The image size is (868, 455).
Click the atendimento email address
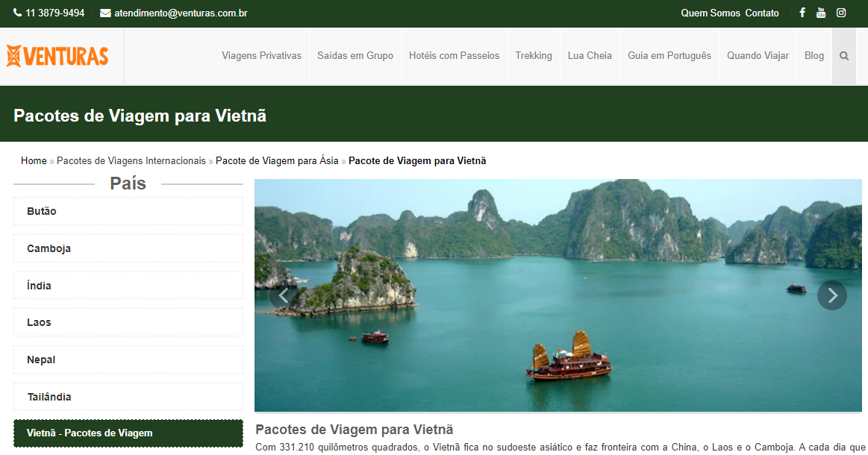180,13
